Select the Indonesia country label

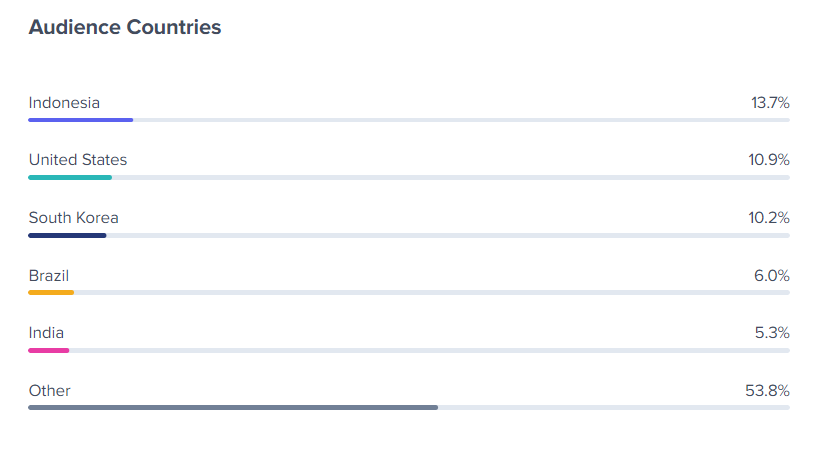pyautogui.click(x=64, y=103)
